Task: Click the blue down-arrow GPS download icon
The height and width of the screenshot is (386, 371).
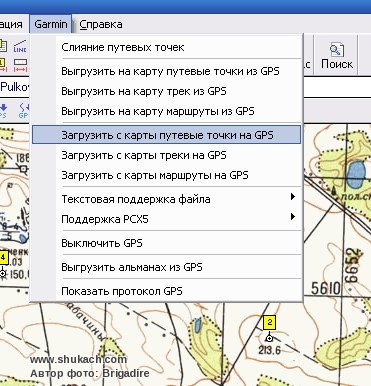Action: coord(3,111)
